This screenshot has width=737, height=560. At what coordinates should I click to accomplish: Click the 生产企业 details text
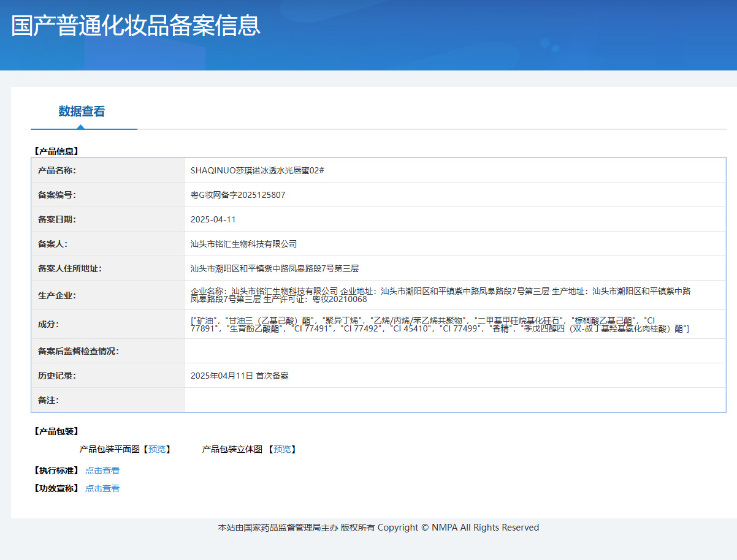(440, 295)
